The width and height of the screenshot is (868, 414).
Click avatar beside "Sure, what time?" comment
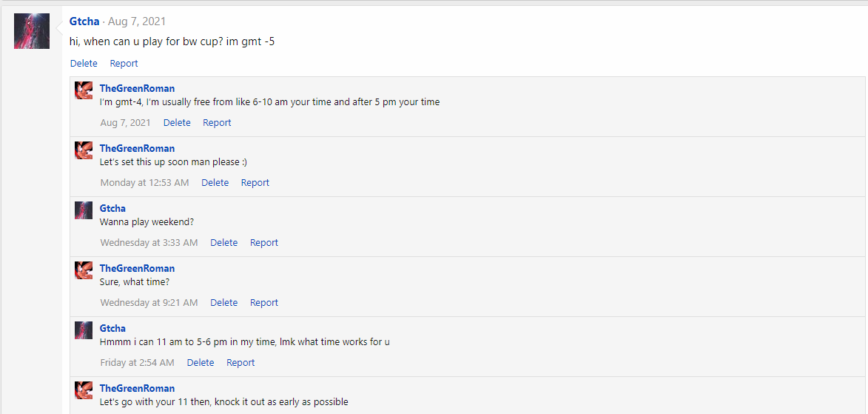(84, 270)
